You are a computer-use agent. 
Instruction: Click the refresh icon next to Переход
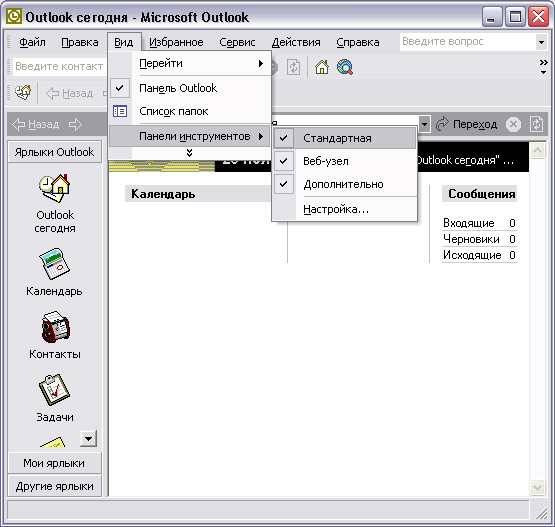pos(537,124)
